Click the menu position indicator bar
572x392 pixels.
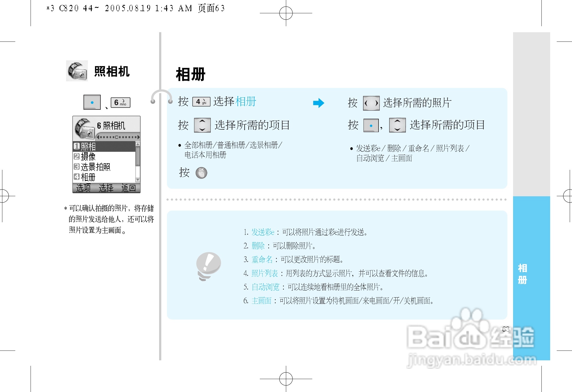point(118,137)
